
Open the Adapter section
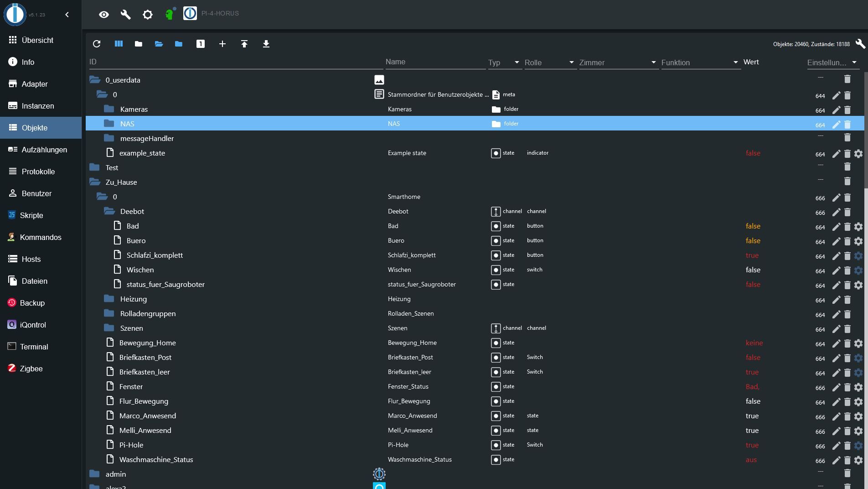pyautogui.click(x=41, y=84)
